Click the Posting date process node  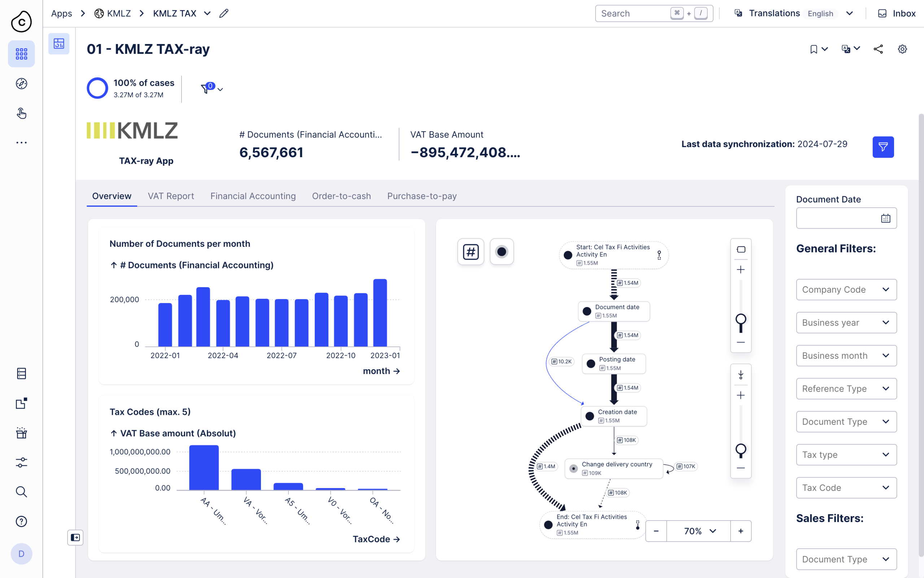pyautogui.click(x=614, y=363)
